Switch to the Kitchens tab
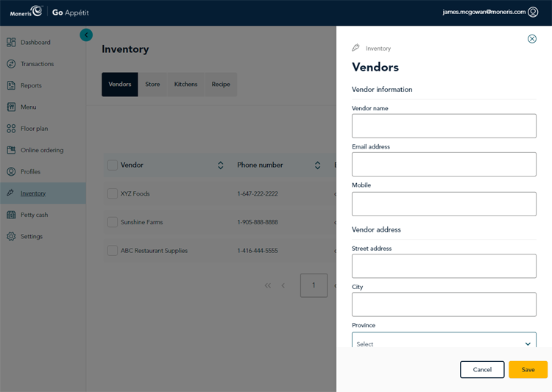The width and height of the screenshot is (552, 392). tap(185, 85)
